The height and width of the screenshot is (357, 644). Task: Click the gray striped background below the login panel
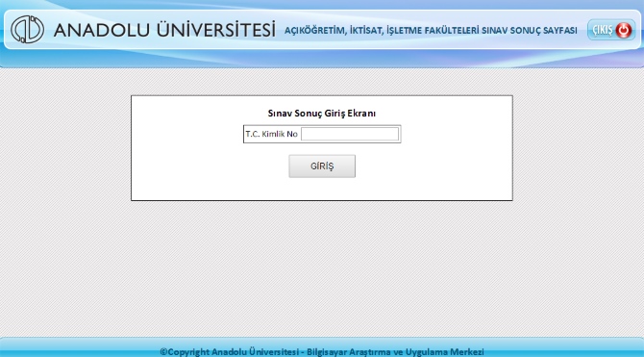tap(322, 268)
